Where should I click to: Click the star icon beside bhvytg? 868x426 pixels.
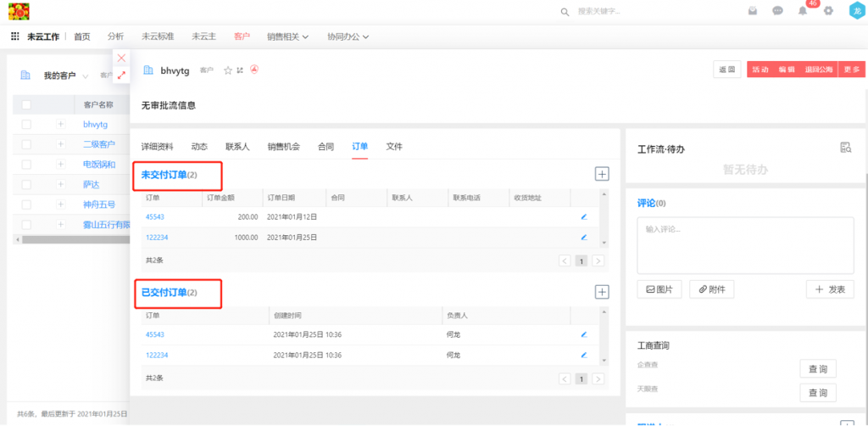click(227, 70)
